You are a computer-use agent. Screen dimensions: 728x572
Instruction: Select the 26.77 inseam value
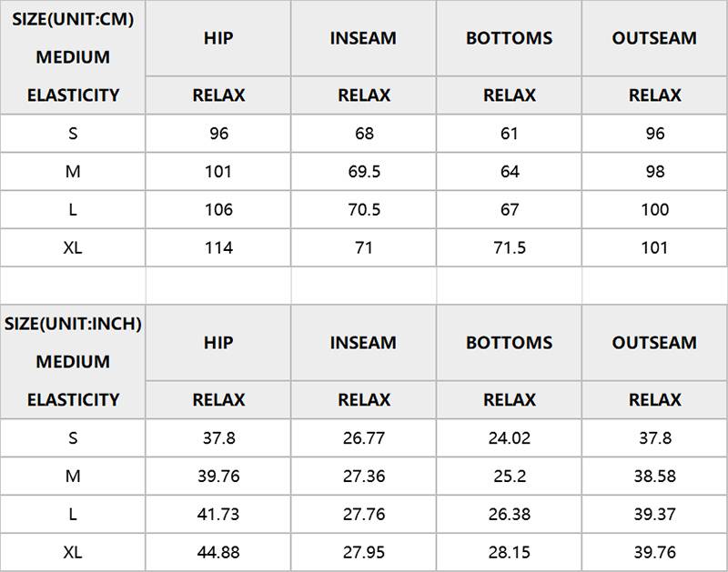click(364, 438)
